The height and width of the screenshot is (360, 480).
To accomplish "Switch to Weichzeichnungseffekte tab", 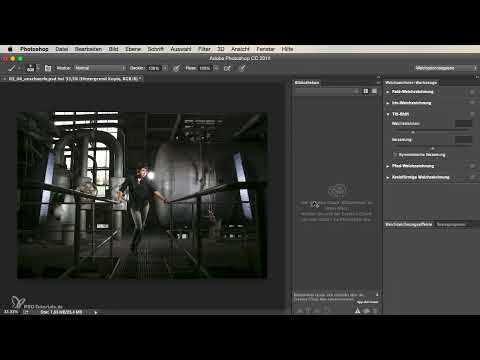I will (x=409, y=224).
